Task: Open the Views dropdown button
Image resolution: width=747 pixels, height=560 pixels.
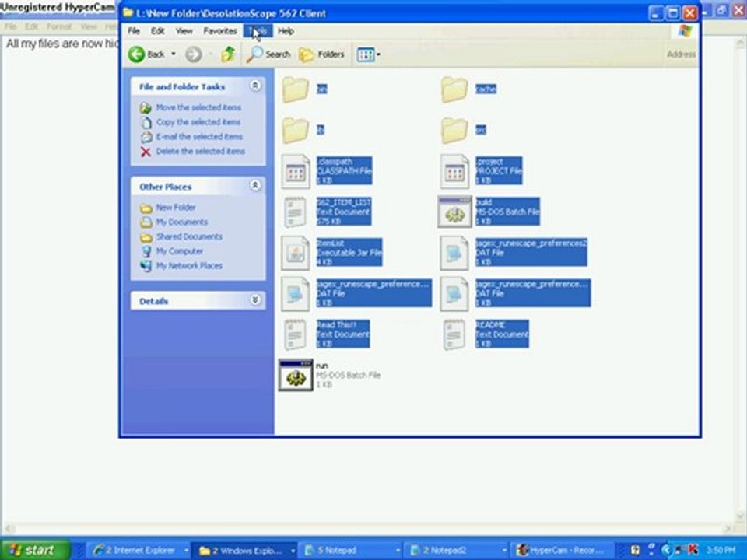Action: pos(368,54)
